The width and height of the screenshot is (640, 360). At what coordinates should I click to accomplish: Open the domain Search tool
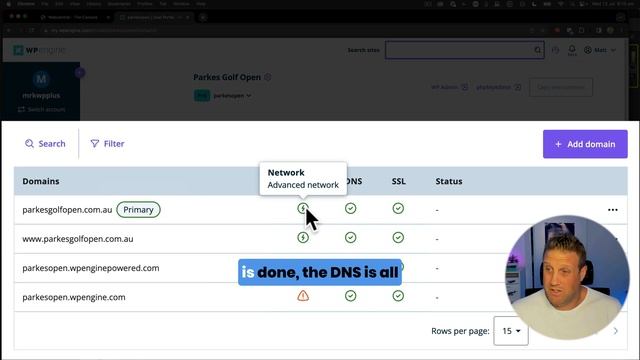coord(45,144)
